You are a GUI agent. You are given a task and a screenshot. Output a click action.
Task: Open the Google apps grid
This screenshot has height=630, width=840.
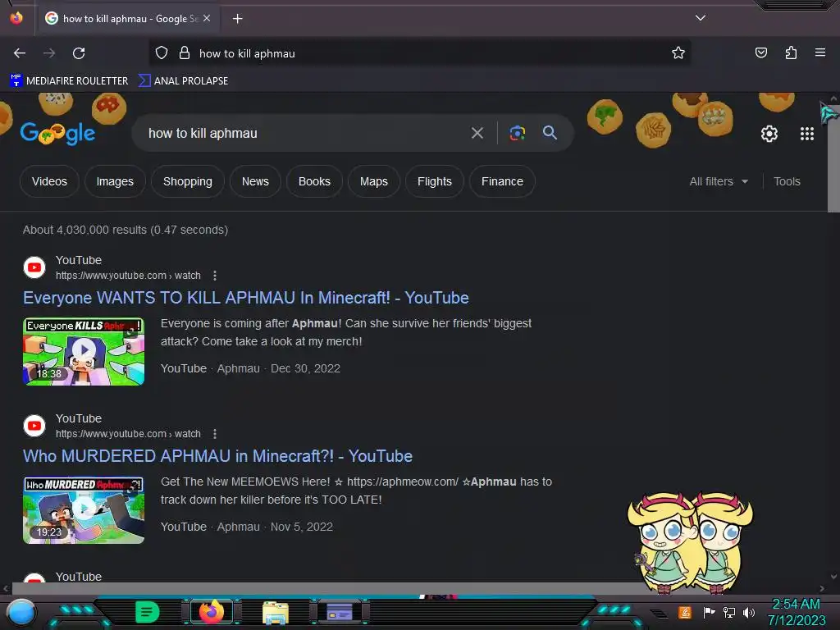807,134
